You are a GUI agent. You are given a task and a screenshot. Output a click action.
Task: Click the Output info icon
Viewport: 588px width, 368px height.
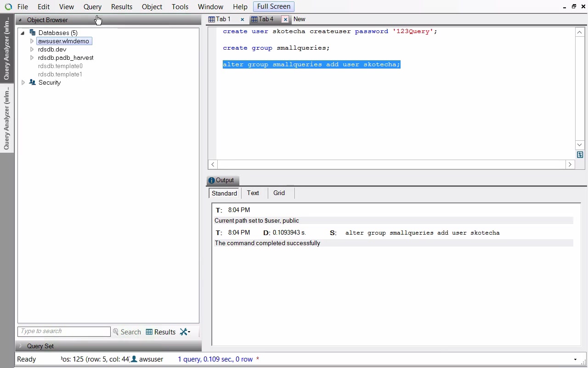point(212,180)
